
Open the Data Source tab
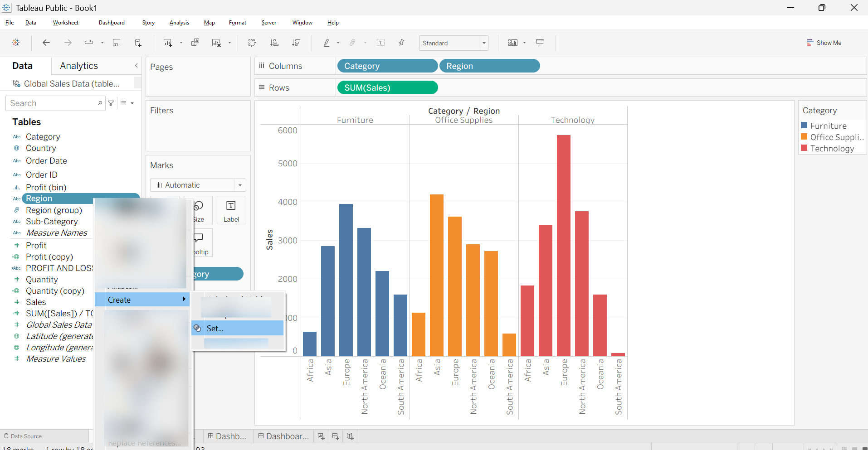[23, 436]
